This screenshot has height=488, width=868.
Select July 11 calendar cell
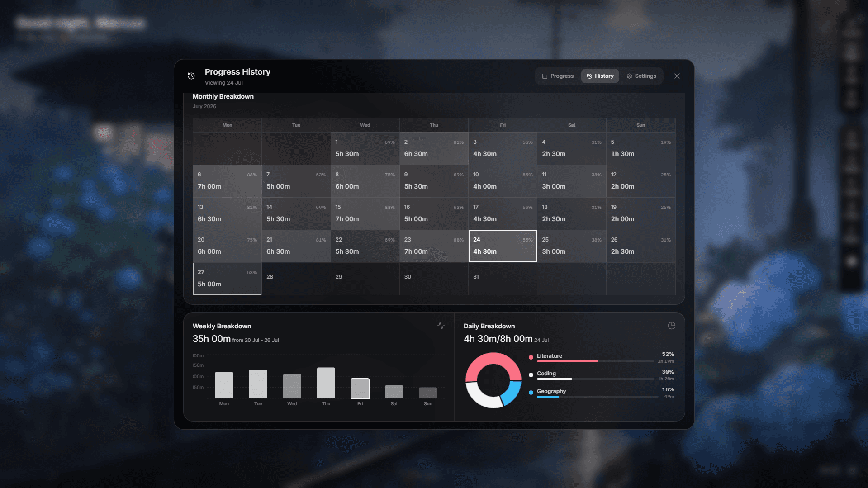572,181
